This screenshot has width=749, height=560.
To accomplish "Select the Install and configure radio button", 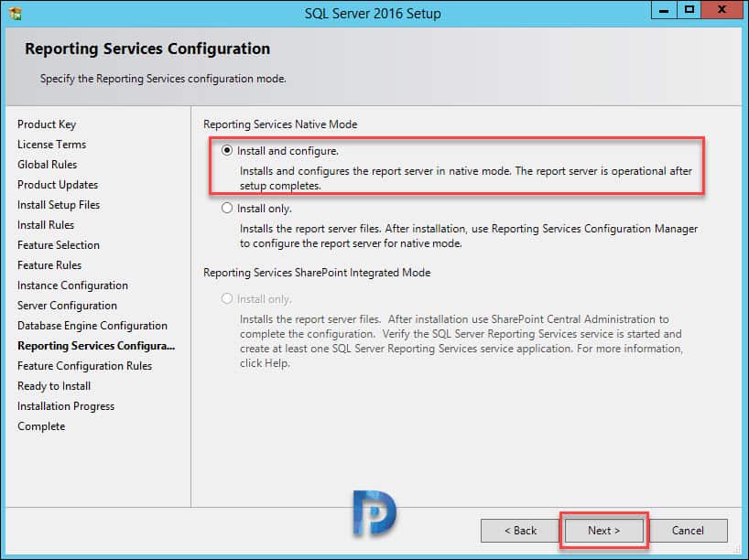I will (x=227, y=150).
